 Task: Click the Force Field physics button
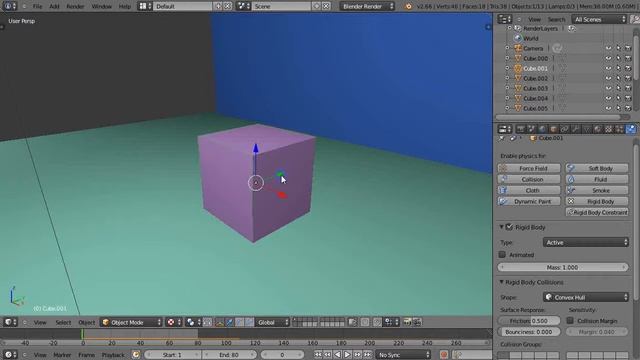pyautogui.click(x=529, y=168)
